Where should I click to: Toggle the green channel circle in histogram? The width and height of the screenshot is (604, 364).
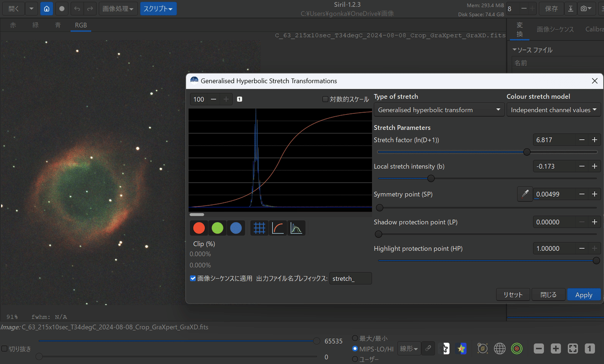click(x=217, y=228)
